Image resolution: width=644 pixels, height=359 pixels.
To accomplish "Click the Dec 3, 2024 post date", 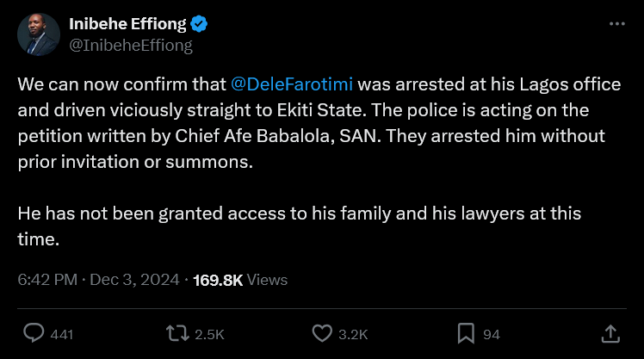I will point(133,280).
